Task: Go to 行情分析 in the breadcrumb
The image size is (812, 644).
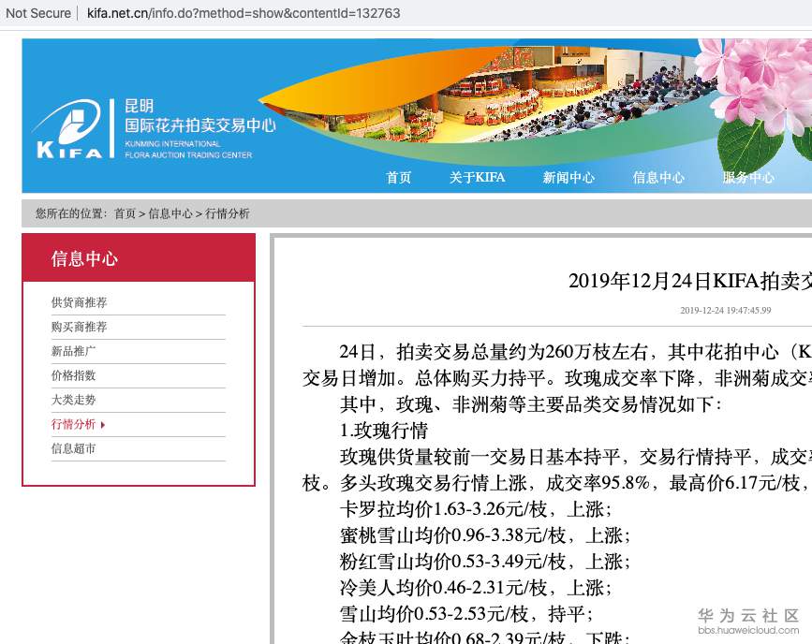Action: tap(228, 213)
